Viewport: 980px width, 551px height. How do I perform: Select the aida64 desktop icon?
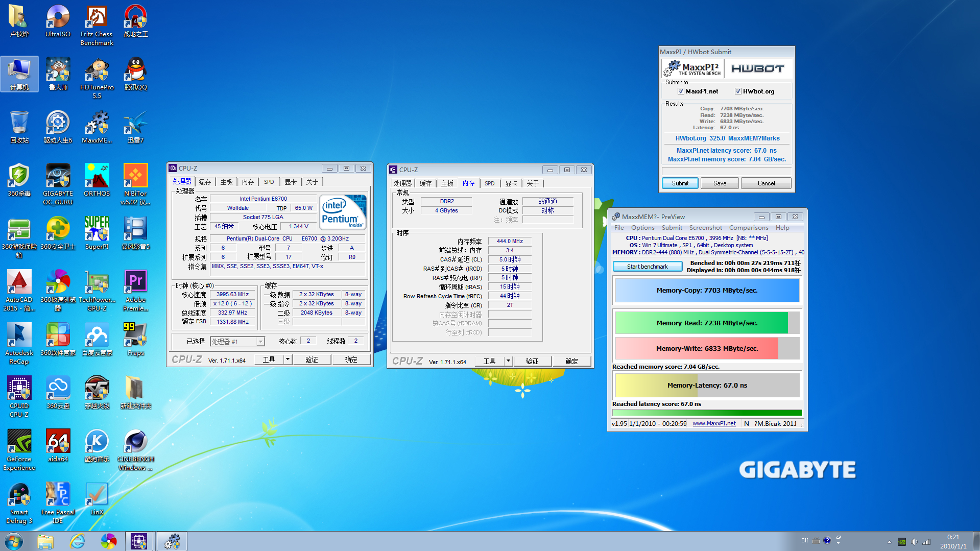58,446
